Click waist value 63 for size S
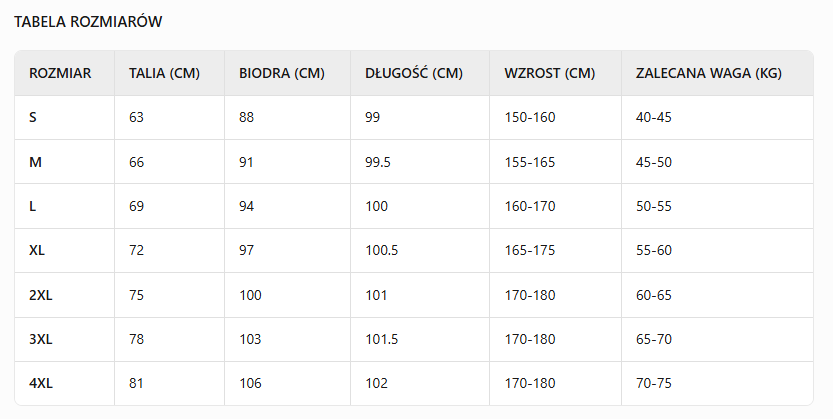Viewport: 833px width, 419px height. pos(137,117)
